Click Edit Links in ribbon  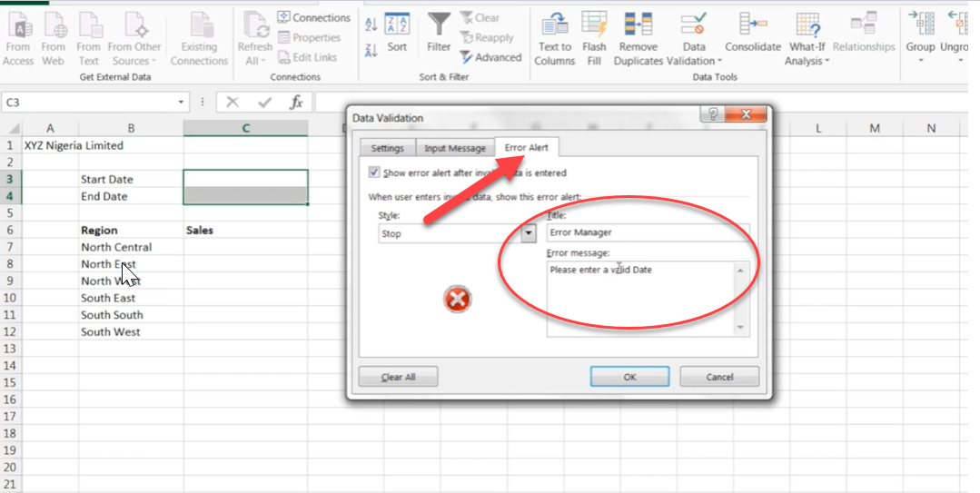307,57
